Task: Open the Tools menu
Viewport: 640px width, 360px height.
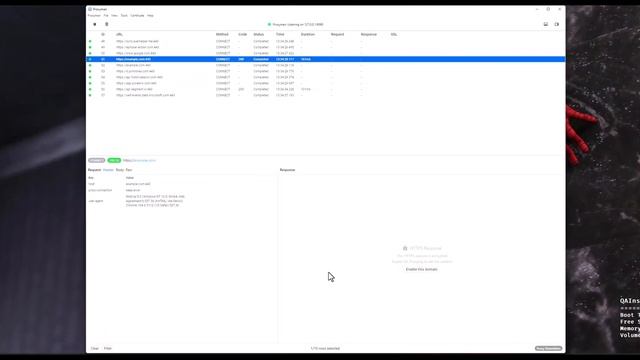Action: 124,16
